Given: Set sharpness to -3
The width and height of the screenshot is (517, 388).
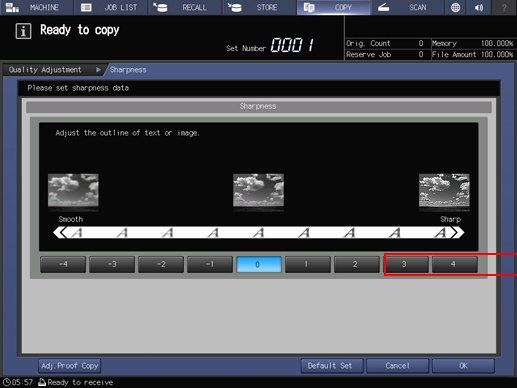Looking at the screenshot, I should tap(112, 264).
